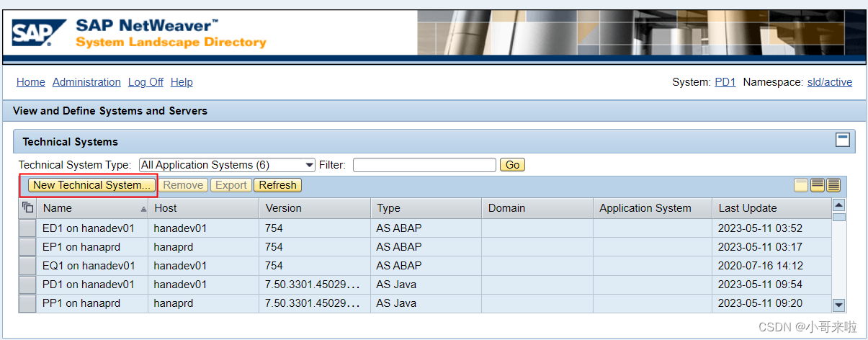Click the Last Update column header
The image size is (868, 340).
coord(771,208)
